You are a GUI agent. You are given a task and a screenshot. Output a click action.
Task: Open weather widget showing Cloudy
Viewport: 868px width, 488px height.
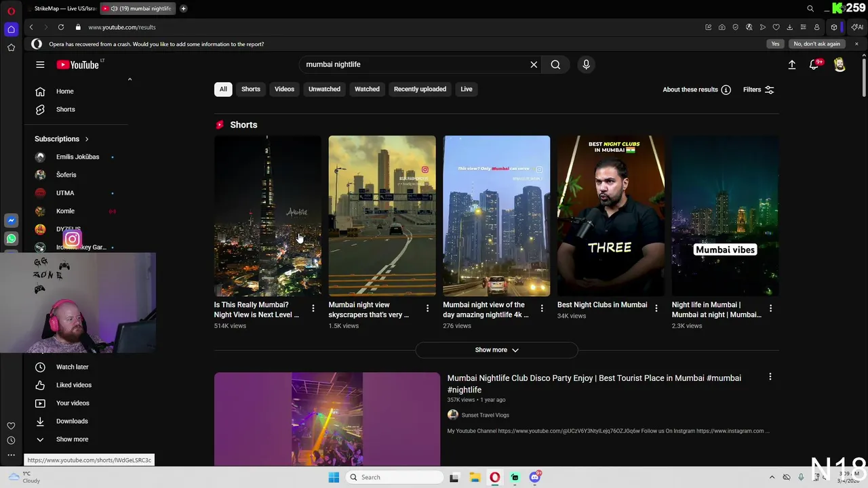coord(24,477)
